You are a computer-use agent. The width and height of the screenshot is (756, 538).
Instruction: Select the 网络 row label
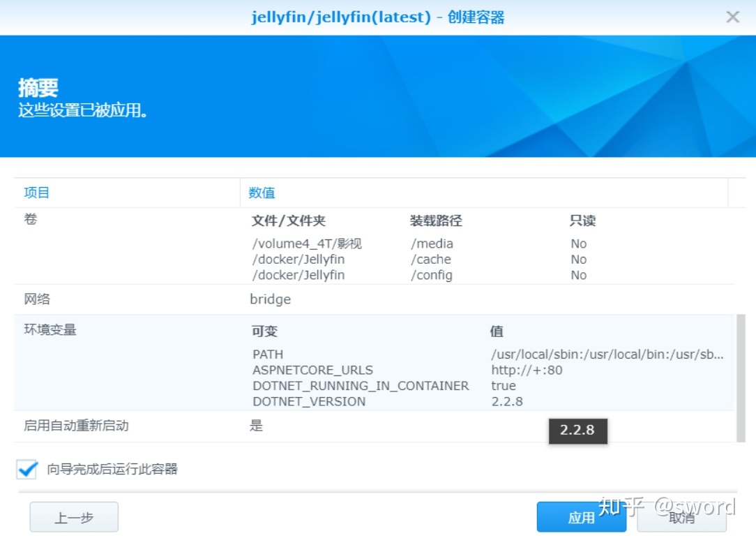click(37, 299)
